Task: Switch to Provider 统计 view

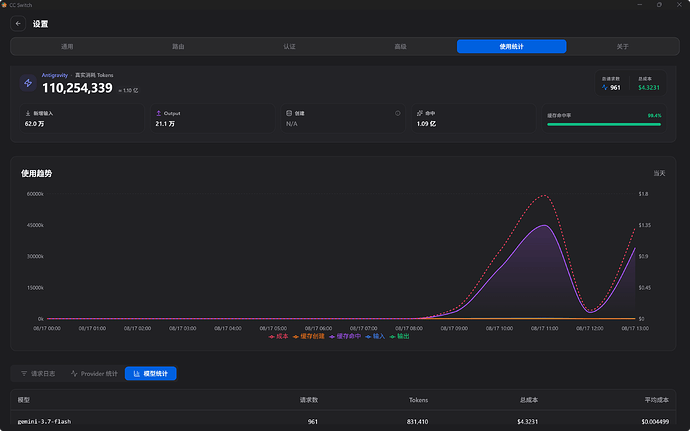Action: tap(94, 374)
